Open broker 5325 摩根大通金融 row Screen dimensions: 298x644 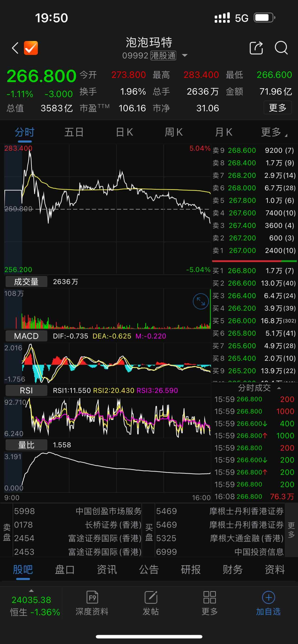[x=220, y=538]
